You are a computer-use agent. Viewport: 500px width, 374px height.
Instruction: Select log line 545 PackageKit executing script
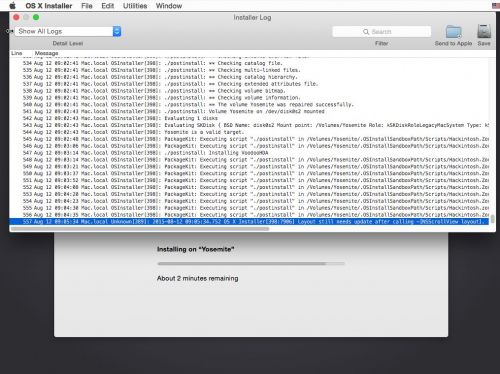[249, 139]
